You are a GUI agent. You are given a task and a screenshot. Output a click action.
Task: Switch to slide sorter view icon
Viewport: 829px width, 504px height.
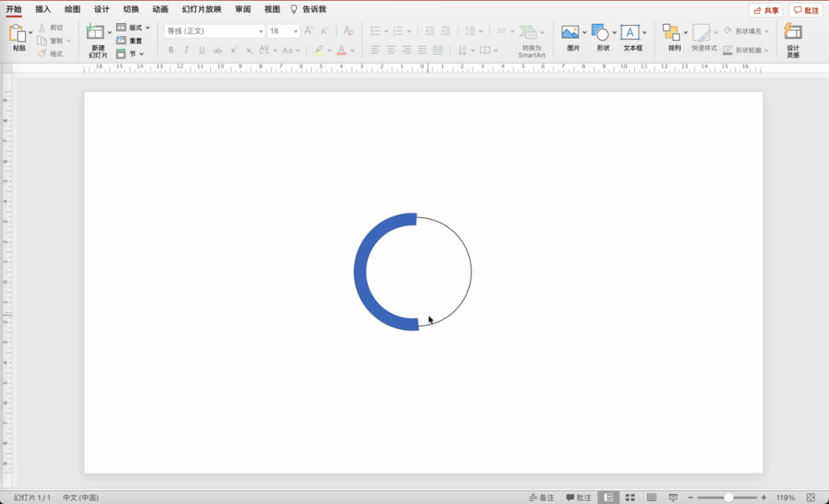click(630, 498)
